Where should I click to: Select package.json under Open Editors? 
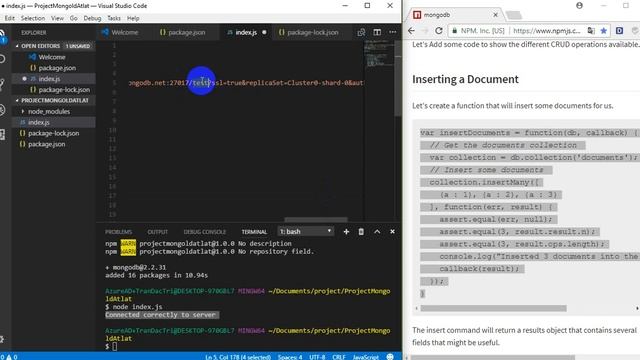coord(54,68)
